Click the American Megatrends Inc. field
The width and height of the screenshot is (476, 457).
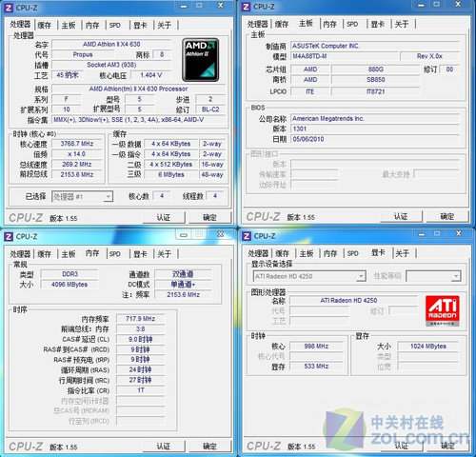pyautogui.click(x=375, y=118)
